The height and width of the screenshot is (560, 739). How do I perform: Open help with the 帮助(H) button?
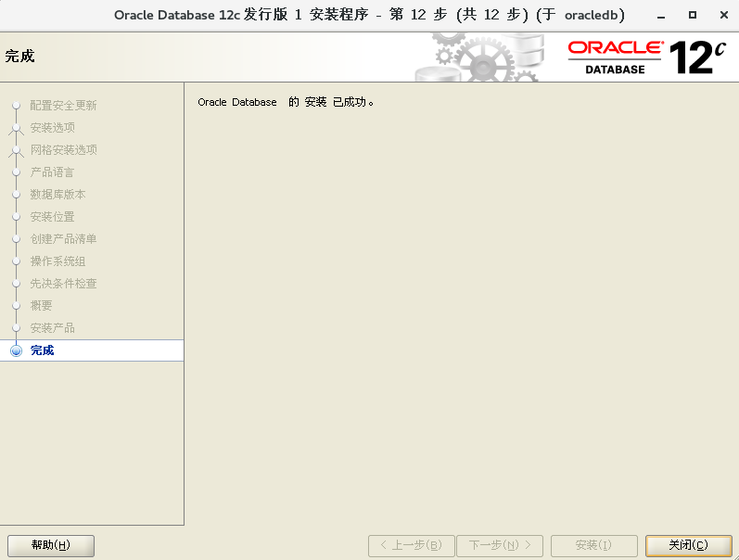click(x=51, y=545)
